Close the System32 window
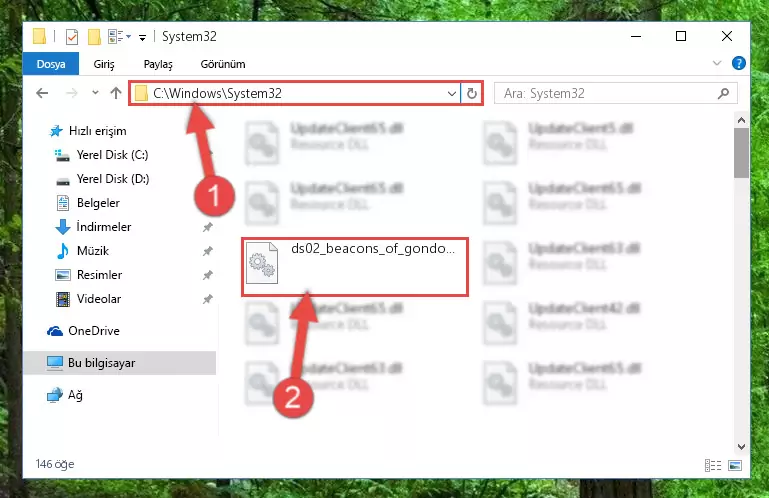 727,37
